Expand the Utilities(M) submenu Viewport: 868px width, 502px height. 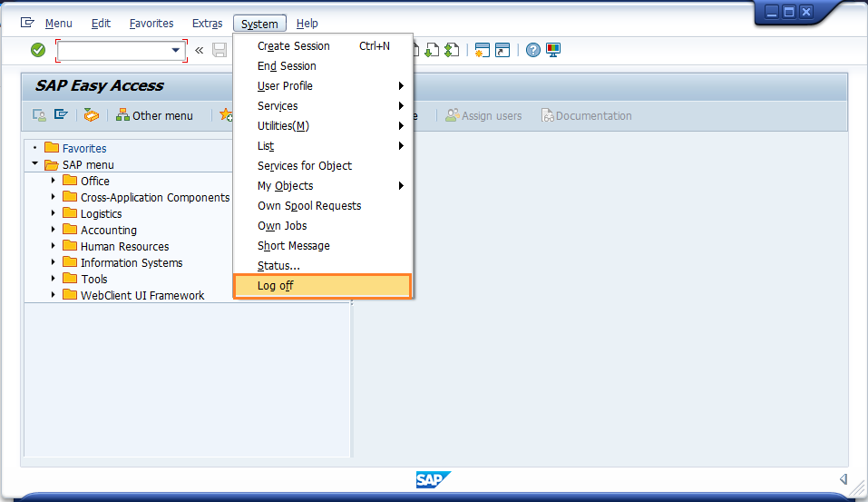coord(323,126)
